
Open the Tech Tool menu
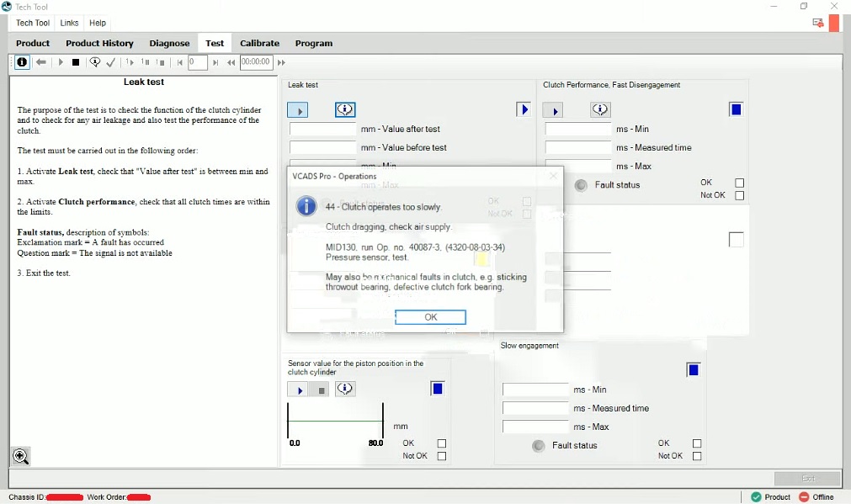coord(33,23)
